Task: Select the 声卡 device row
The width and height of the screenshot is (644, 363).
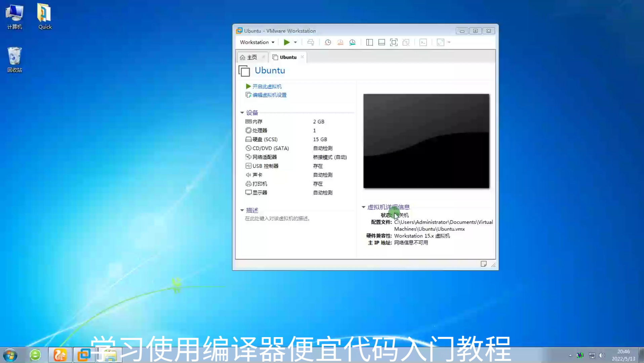Action: (x=299, y=175)
